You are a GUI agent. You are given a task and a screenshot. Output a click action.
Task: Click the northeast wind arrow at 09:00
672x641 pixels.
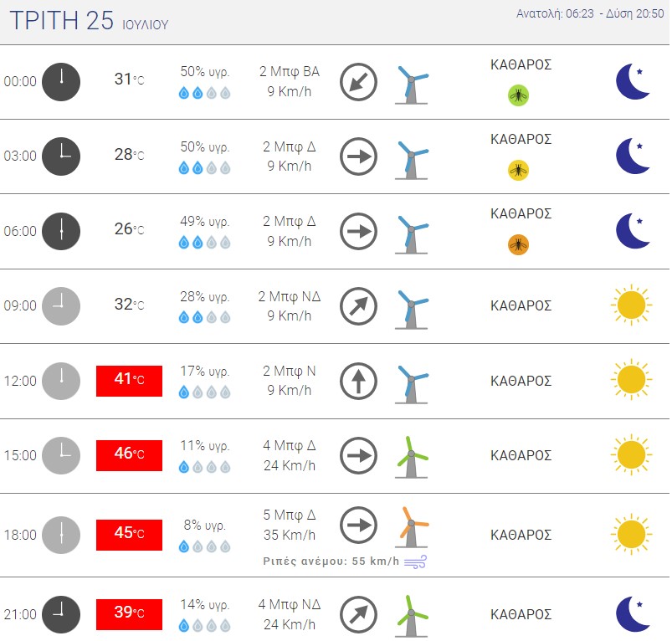358,306
